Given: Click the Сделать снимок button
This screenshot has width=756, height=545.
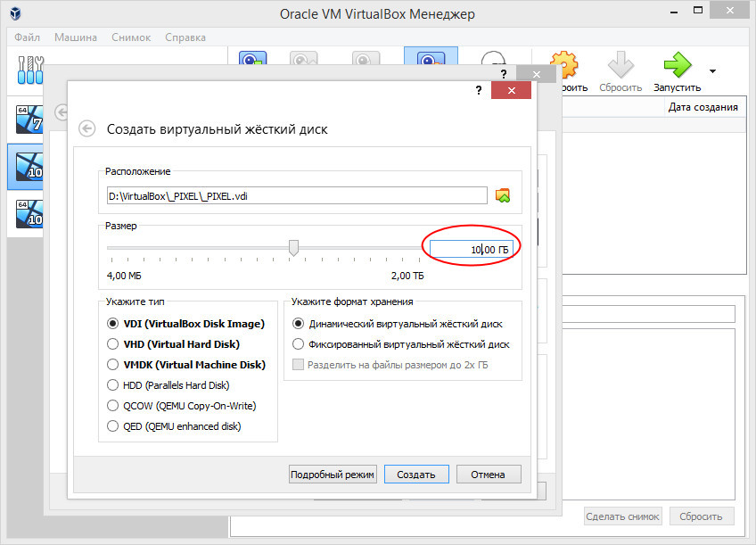Looking at the screenshot, I should (x=622, y=516).
